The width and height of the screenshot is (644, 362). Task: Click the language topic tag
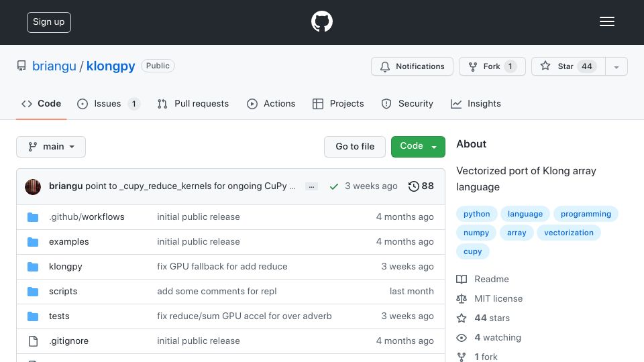[x=525, y=214]
